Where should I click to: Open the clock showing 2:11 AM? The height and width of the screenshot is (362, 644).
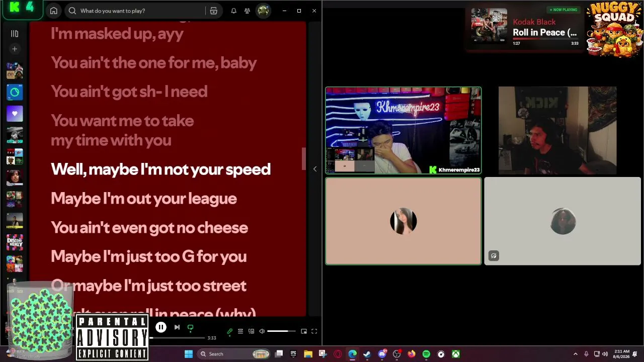click(x=621, y=354)
